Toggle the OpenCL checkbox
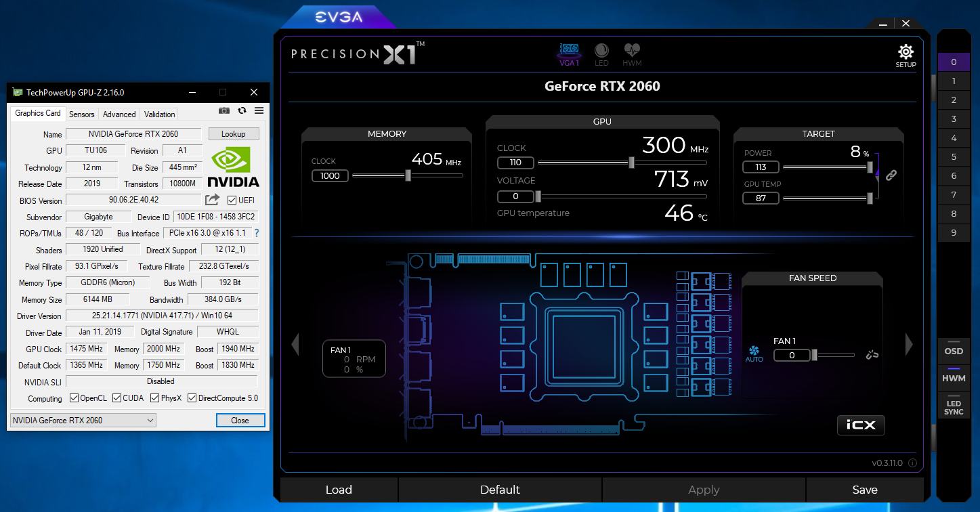 click(73, 398)
